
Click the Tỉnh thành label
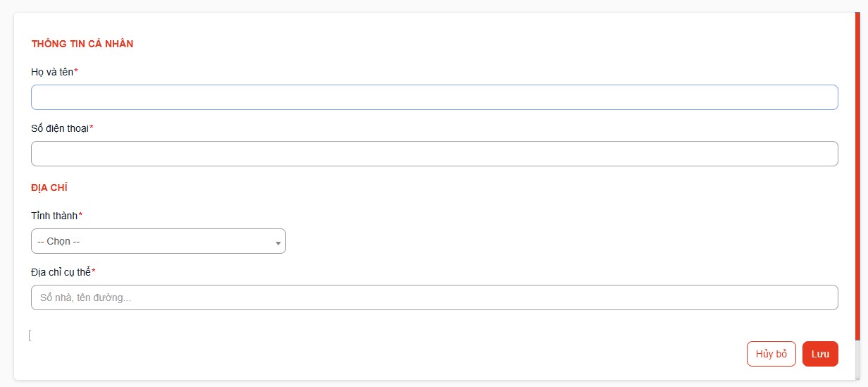[54, 216]
